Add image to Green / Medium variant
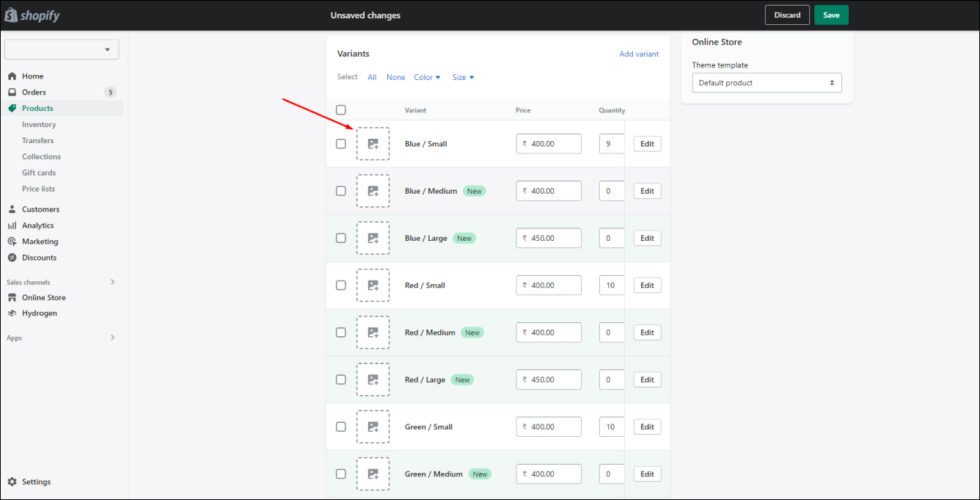 point(373,474)
